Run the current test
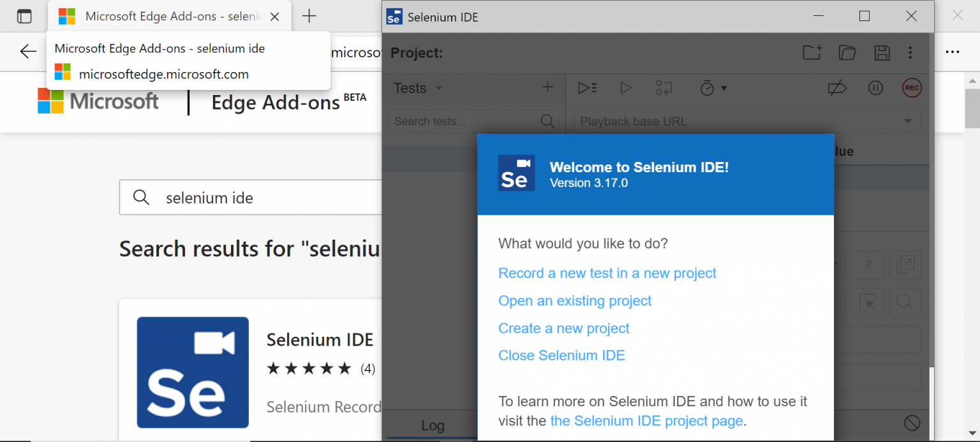 coord(626,88)
